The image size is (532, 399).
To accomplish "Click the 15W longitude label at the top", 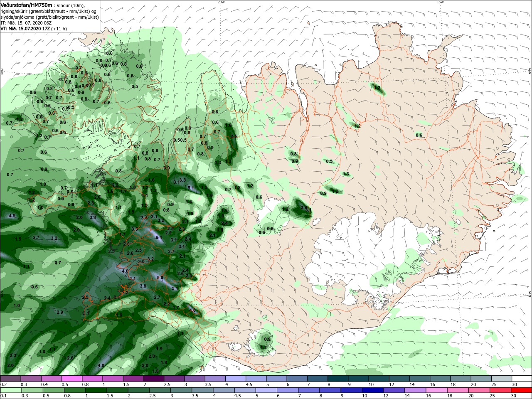I will click(x=440, y=2).
